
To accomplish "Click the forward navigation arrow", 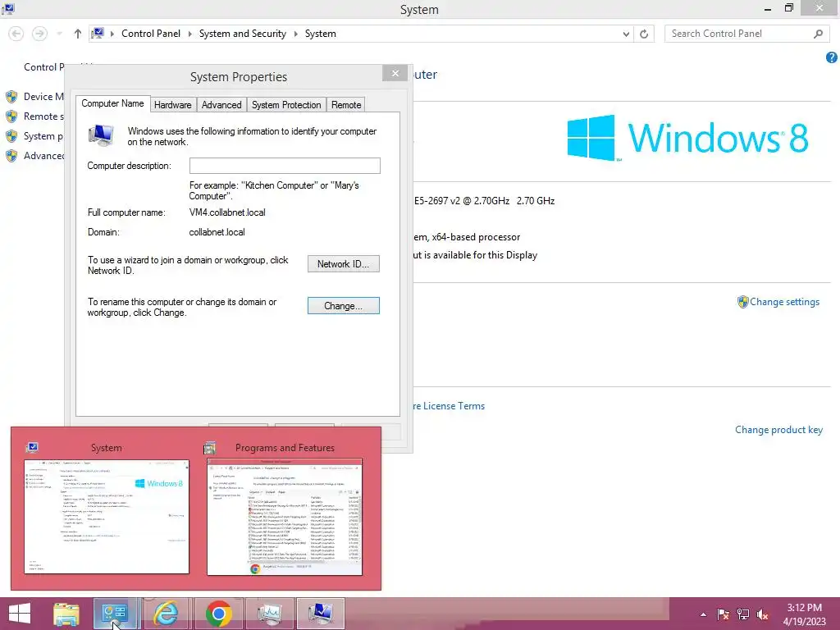I will click(x=39, y=34).
